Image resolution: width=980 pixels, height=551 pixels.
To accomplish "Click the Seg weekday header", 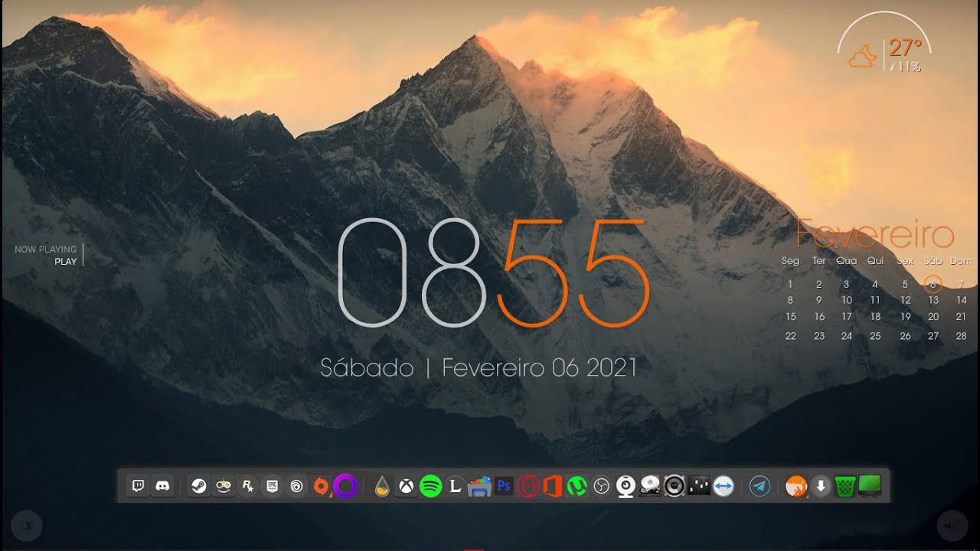I will tap(791, 261).
